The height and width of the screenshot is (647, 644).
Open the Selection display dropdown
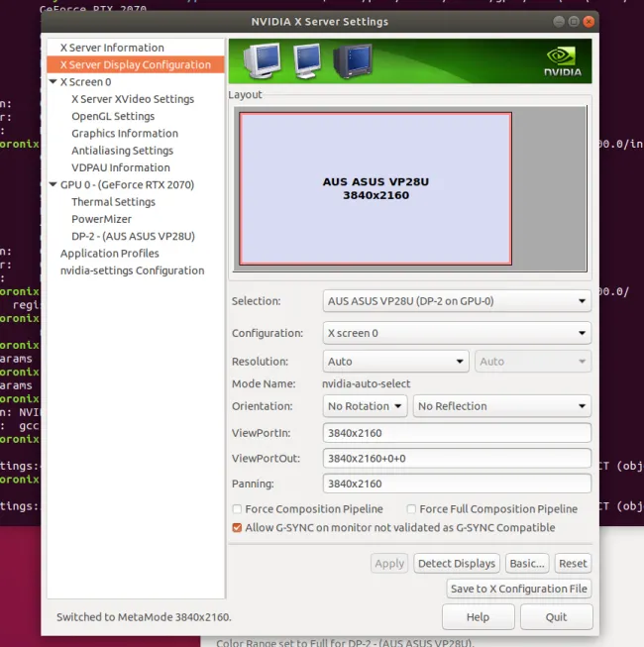pyautogui.click(x=457, y=301)
